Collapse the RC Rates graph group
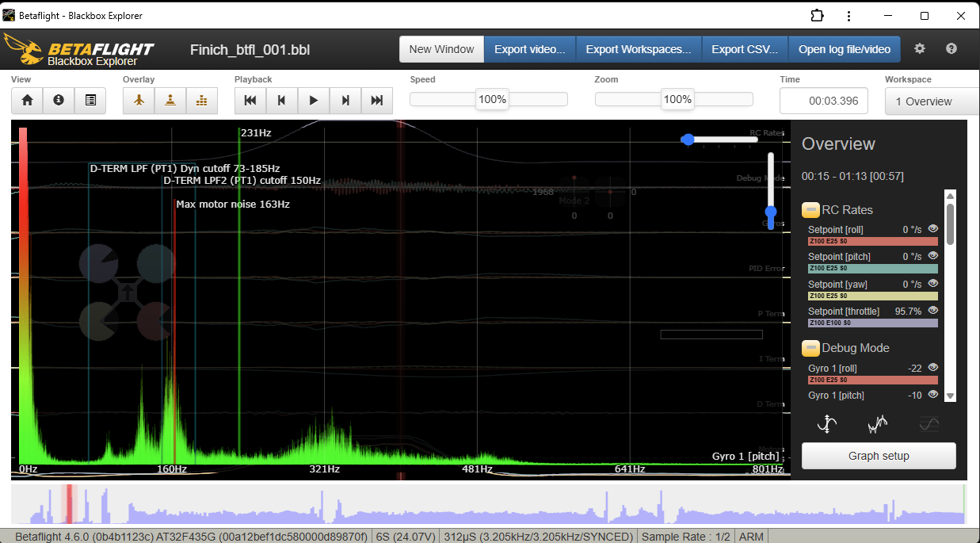Screen dimensions: 980x543 (x=810, y=210)
